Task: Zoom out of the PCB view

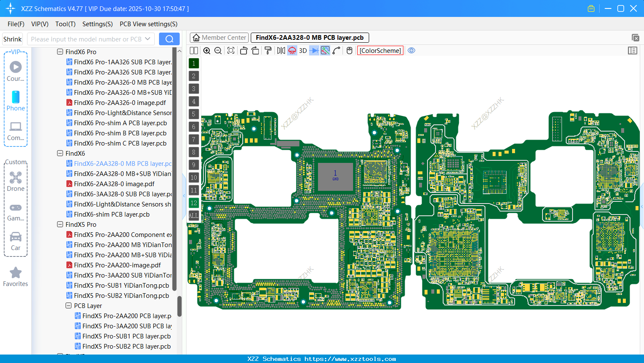Action: click(x=218, y=50)
